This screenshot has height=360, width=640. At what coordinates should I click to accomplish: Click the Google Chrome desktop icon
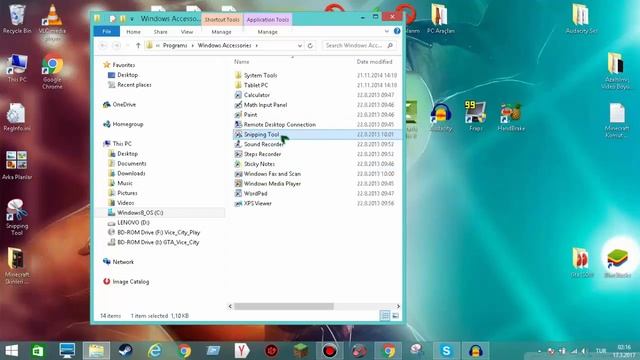[52, 71]
